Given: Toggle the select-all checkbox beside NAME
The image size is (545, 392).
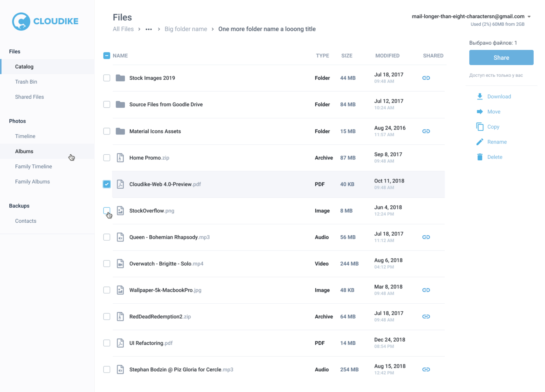Looking at the screenshot, I should 106,56.
